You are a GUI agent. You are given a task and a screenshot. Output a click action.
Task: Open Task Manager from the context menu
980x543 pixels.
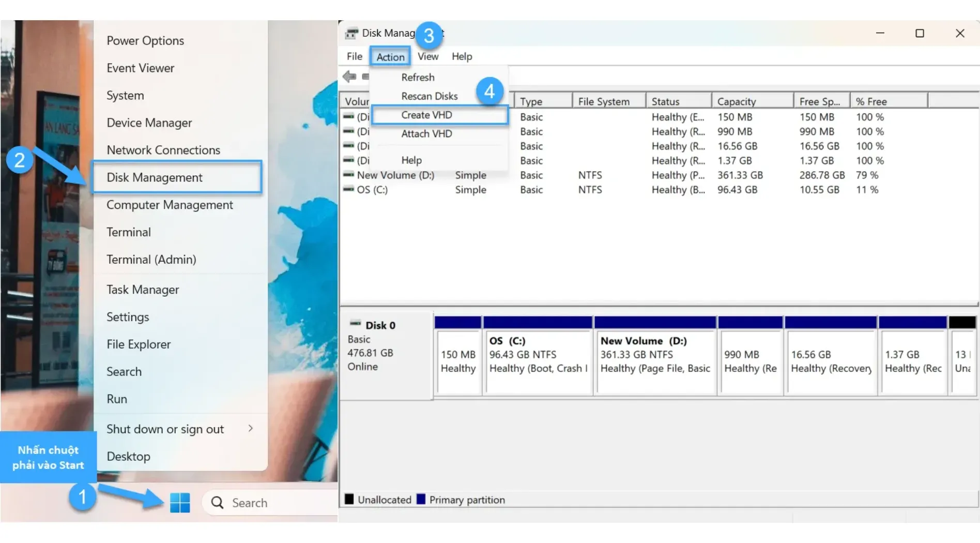pyautogui.click(x=143, y=290)
